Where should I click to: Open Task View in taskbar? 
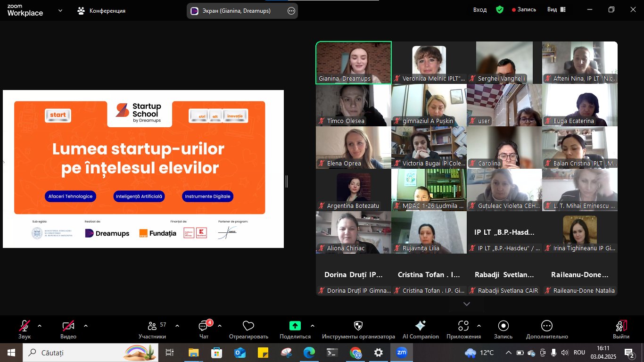coord(170,353)
